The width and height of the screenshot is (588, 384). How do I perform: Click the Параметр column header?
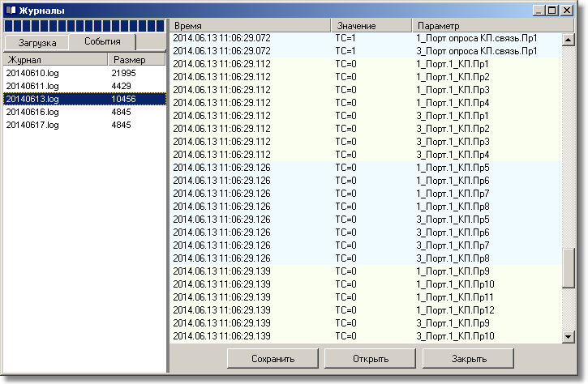coord(487,26)
